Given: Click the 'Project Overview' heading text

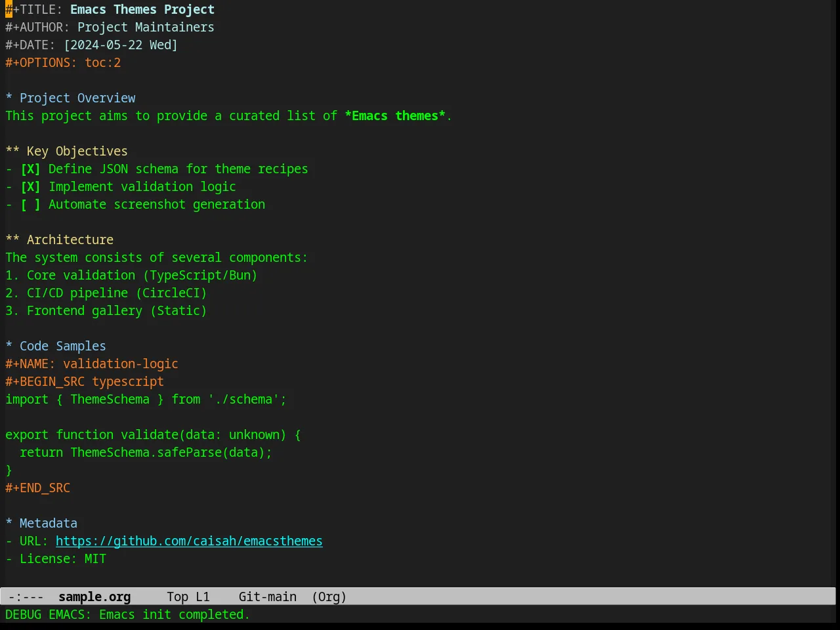Looking at the screenshot, I should pyautogui.click(x=77, y=98).
